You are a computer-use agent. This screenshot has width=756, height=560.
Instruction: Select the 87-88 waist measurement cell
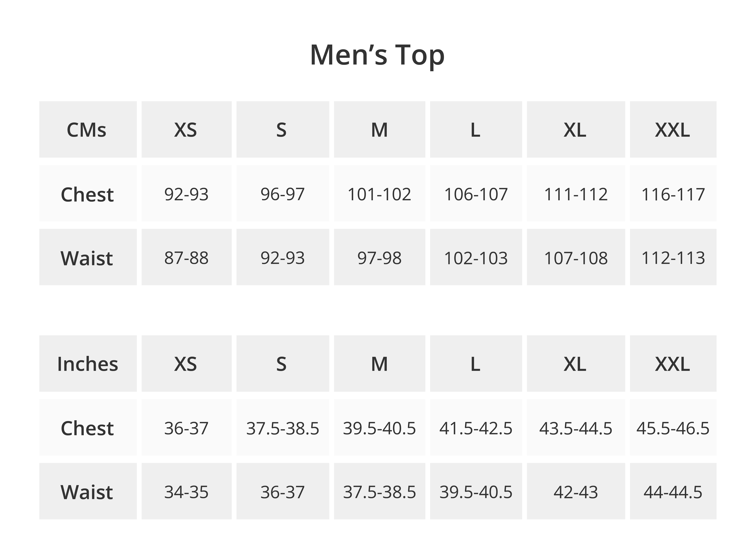186,258
